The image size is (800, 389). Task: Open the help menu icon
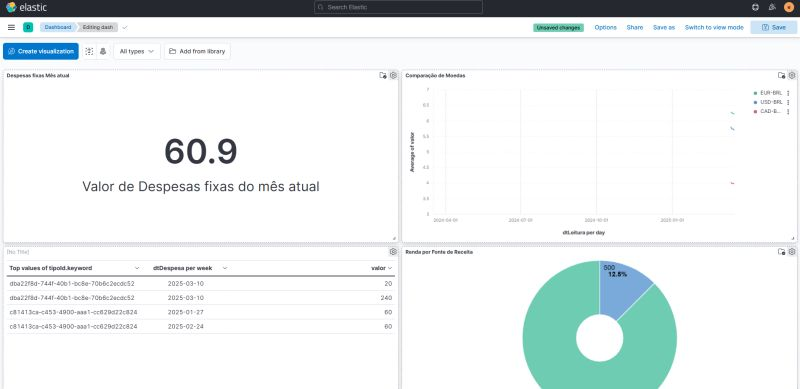[756, 7]
